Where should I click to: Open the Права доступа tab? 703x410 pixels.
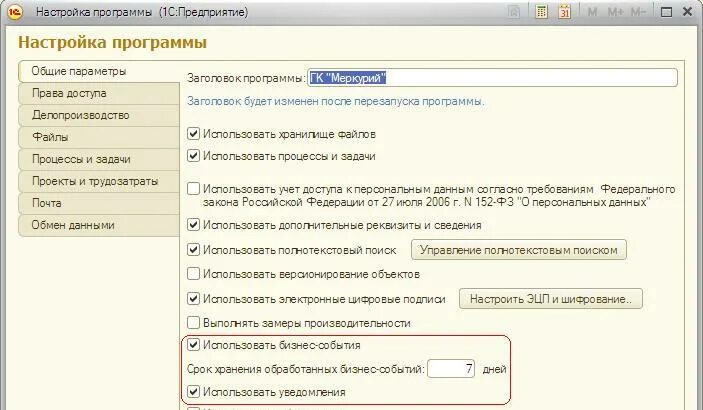(99, 93)
